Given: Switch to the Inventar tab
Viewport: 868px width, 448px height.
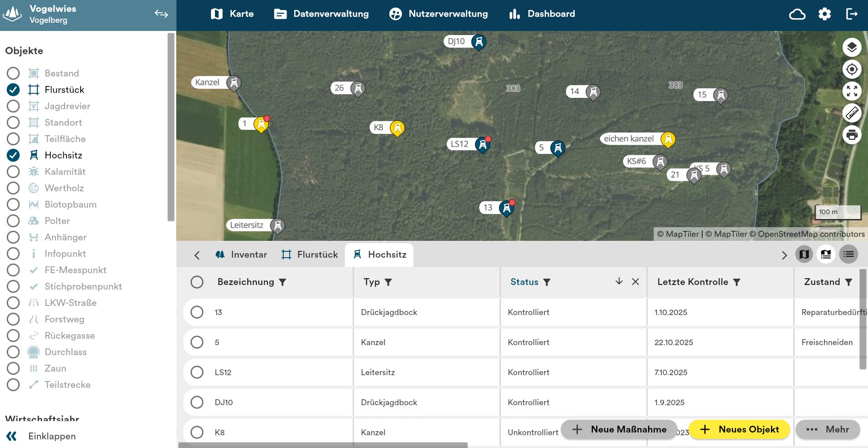Looking at the screenshot, I should (x=241, y=255).
